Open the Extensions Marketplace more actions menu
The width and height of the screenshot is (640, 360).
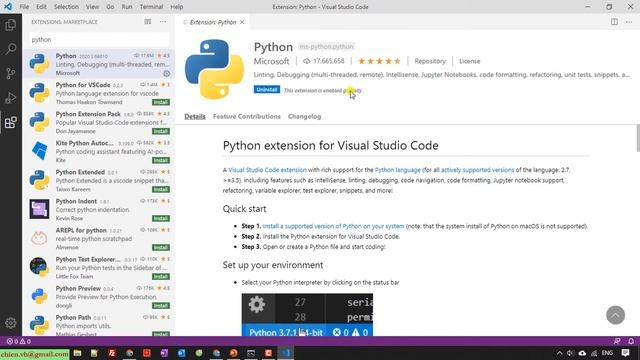(163, 22)
